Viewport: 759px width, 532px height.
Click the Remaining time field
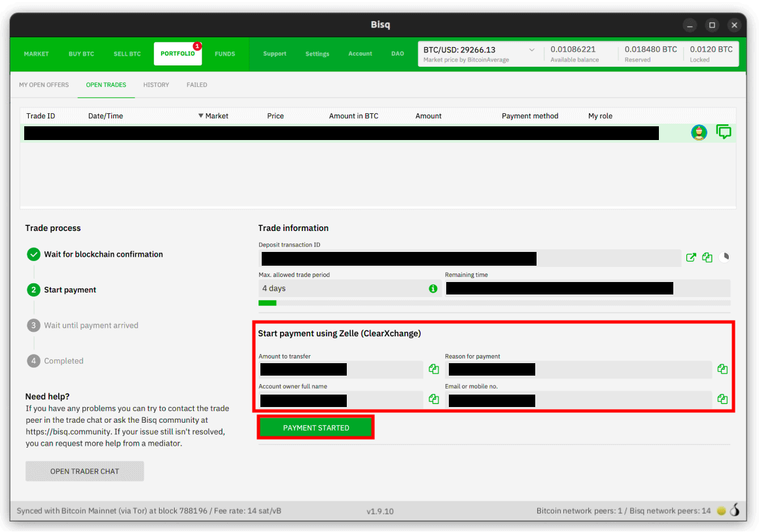tap(587, 289)
